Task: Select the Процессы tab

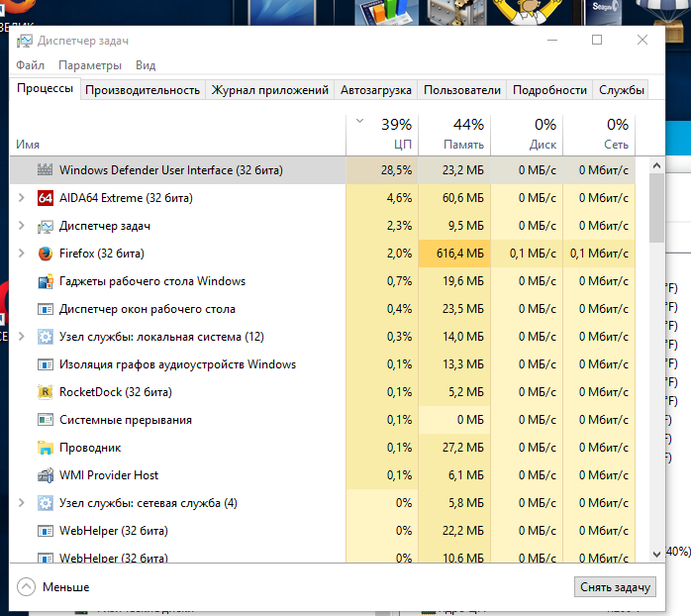Action: tap(45, 88)
